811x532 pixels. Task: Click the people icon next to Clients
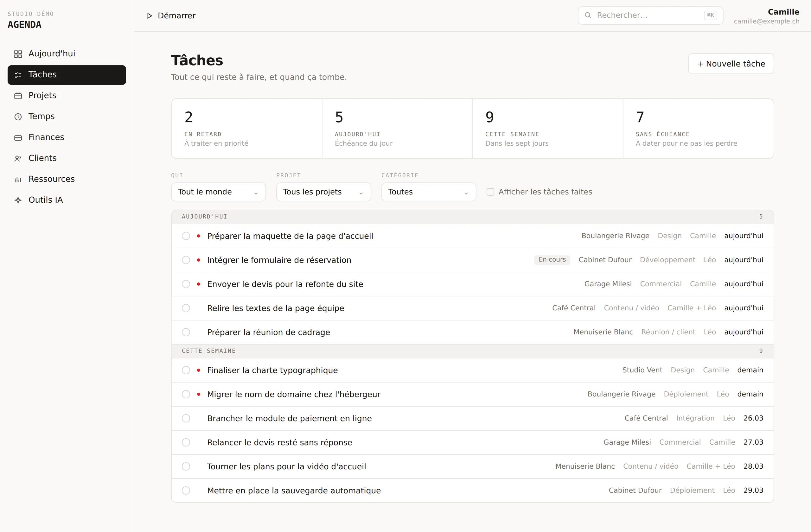(x=18, y=158)
